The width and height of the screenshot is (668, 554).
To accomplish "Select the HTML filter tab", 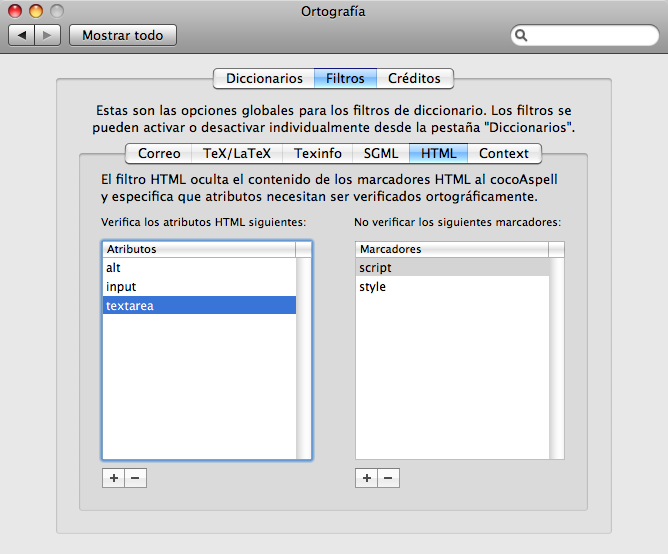I will [x=438, y=153].
